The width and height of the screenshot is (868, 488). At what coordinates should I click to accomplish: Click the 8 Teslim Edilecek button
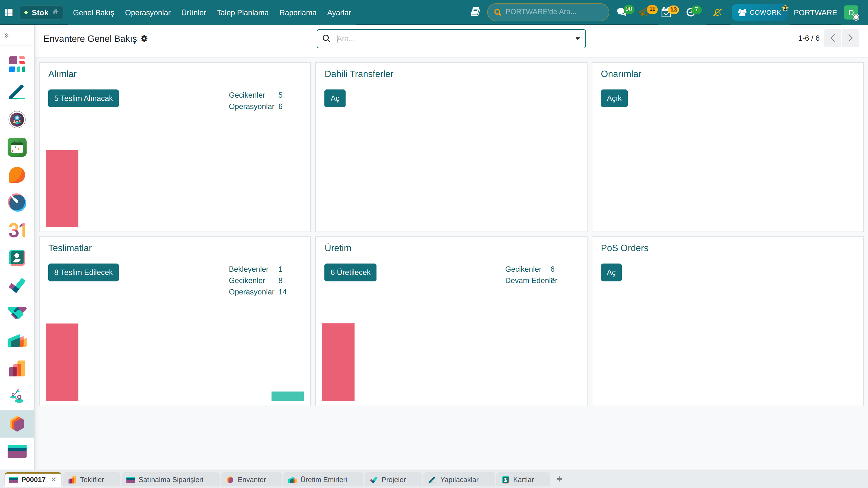(x=83, y=272)
